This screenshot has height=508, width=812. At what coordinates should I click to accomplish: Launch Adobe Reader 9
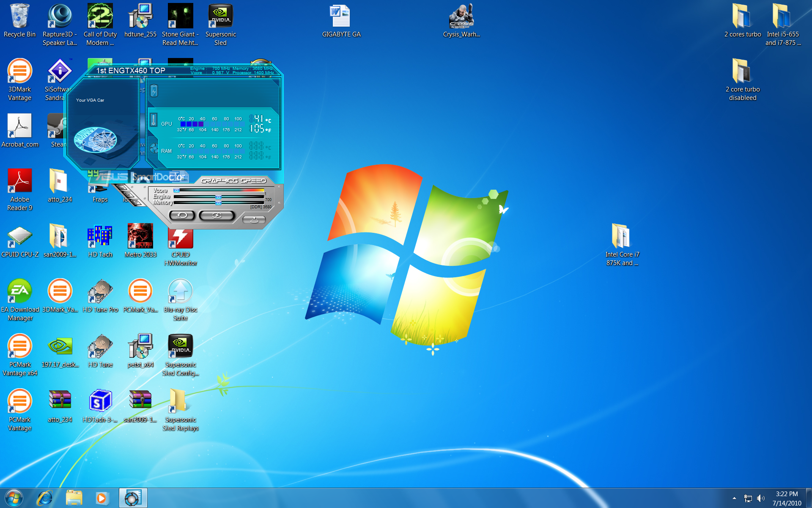point(19,189)
